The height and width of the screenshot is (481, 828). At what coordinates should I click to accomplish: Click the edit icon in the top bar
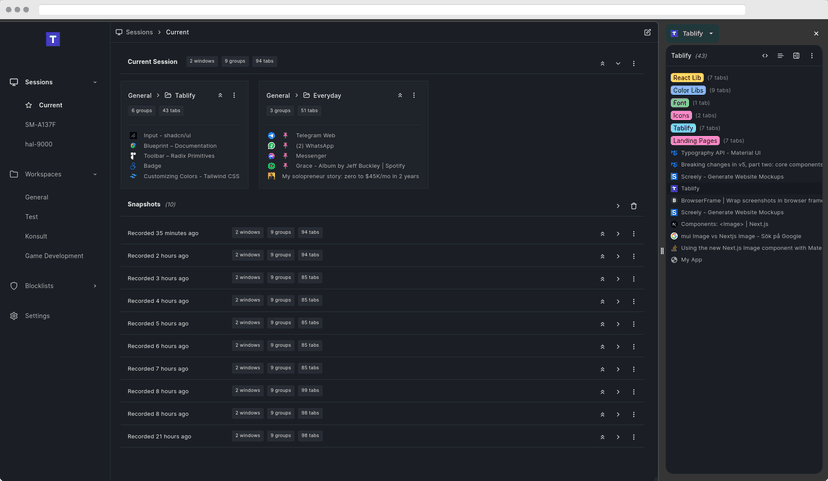tap(647, 32)
